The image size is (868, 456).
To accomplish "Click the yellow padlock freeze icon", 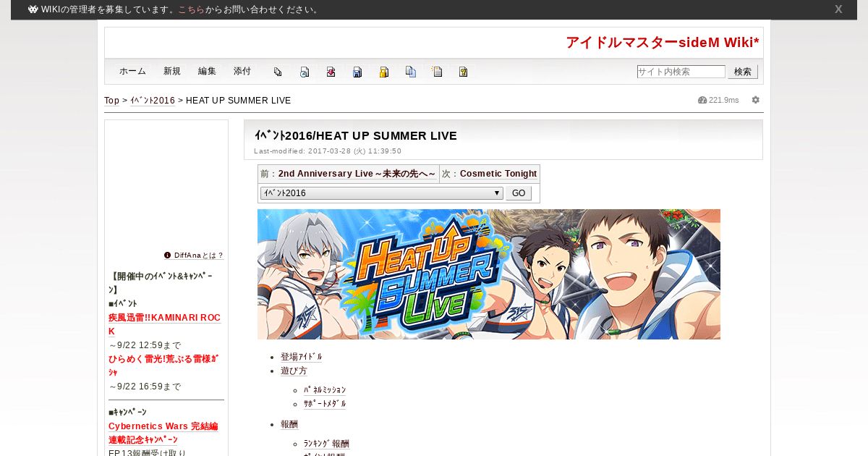I will click(x=384, y=72).
